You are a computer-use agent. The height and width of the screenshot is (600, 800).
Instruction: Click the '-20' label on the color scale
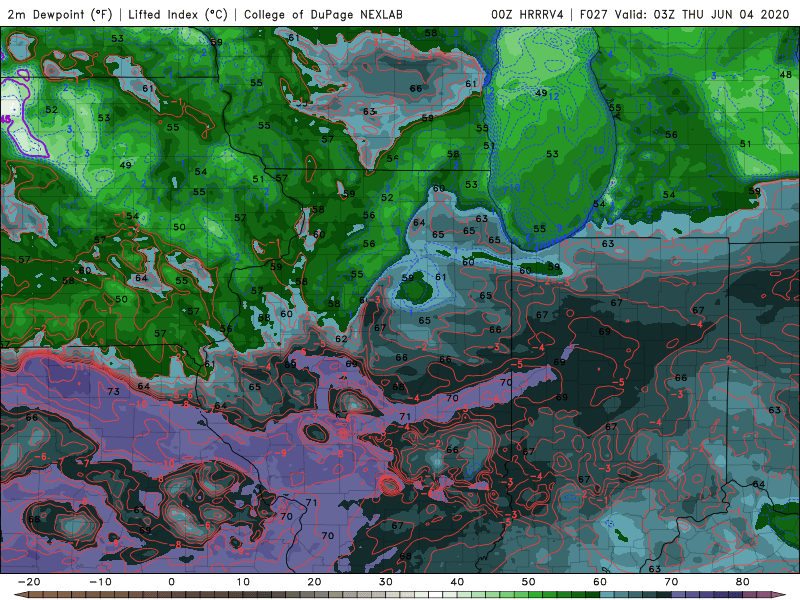29,582
